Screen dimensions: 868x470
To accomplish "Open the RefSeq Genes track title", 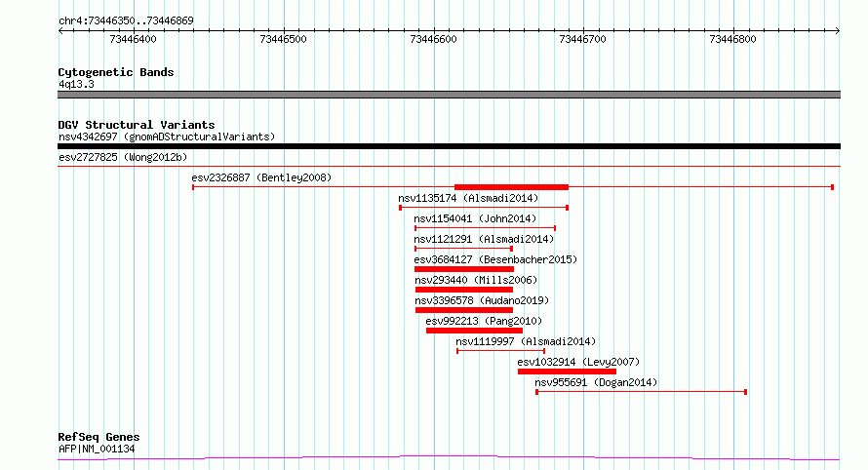I will 99,438.
